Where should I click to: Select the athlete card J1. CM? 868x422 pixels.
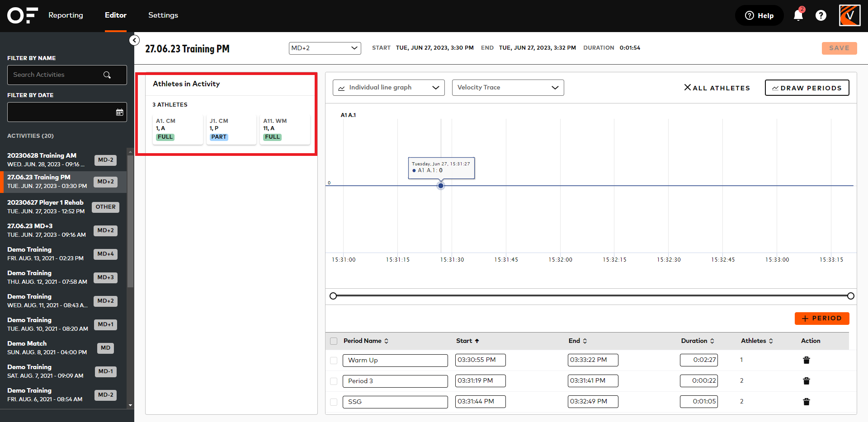point(231,129)
